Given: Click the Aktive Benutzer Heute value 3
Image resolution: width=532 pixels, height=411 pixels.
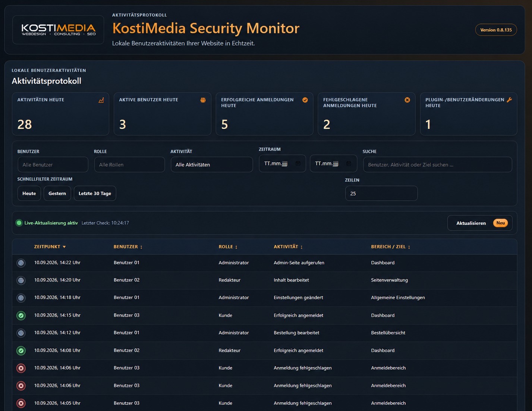Looking at the screenshot, I should pyautogui.click(x=123, y=124).
